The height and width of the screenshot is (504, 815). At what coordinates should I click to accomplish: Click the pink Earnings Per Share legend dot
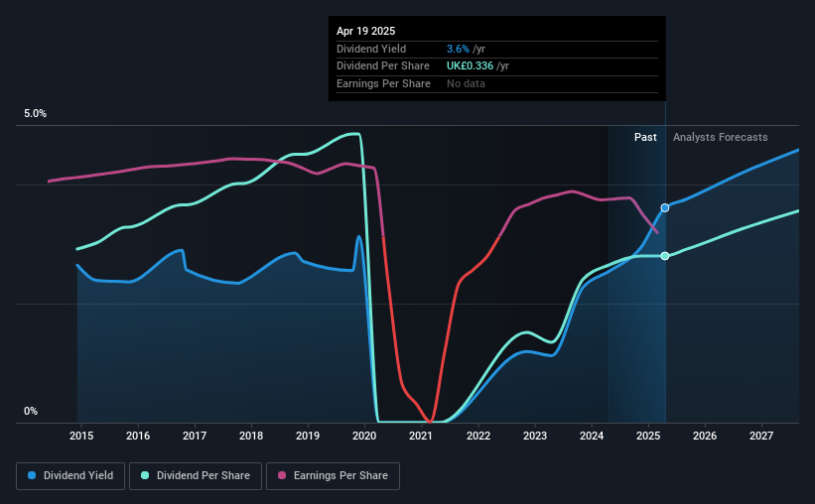(x=282, y=475)
